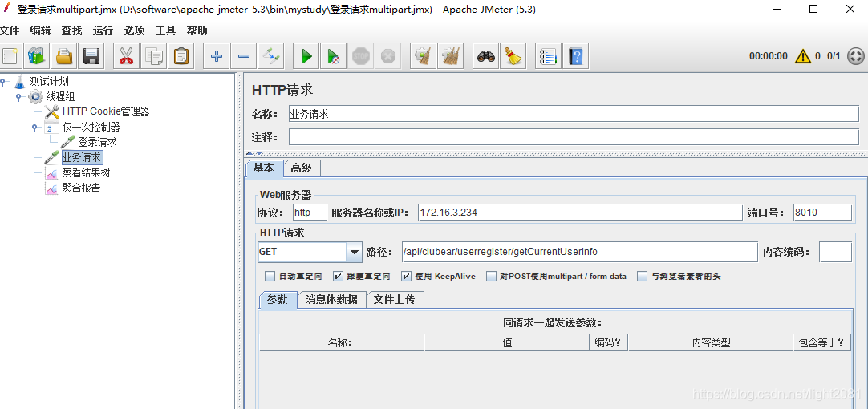Viewport: 868px width, 409px height.
Task: Click the 内容类型 column header
Action: pos(711,342)
